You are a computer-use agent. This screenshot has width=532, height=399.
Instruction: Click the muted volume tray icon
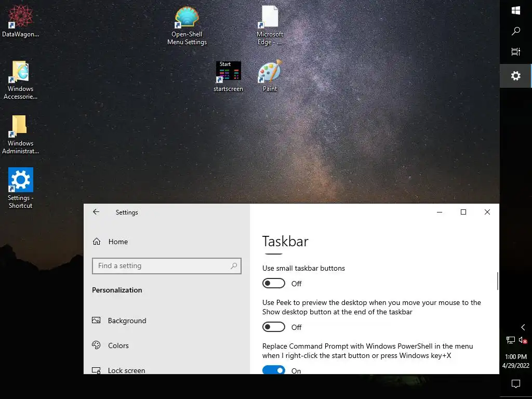(x=523, y=340)
